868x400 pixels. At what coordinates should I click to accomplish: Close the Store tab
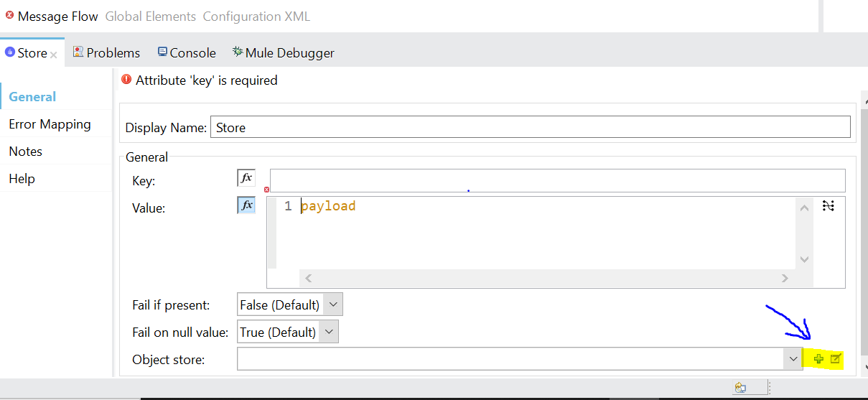click(54, 54)
